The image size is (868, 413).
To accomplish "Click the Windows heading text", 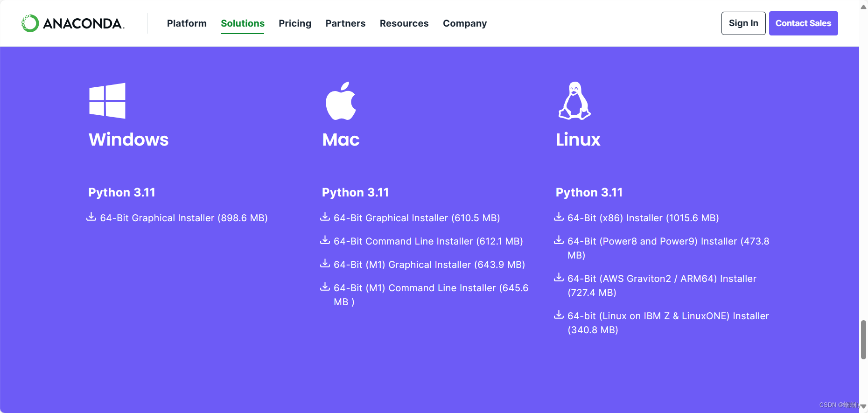I will [x=129, y=140].
